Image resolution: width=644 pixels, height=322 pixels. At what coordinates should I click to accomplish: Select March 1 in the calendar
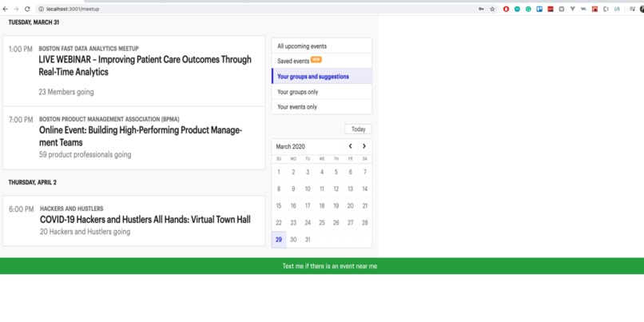[x=279, y=172]
